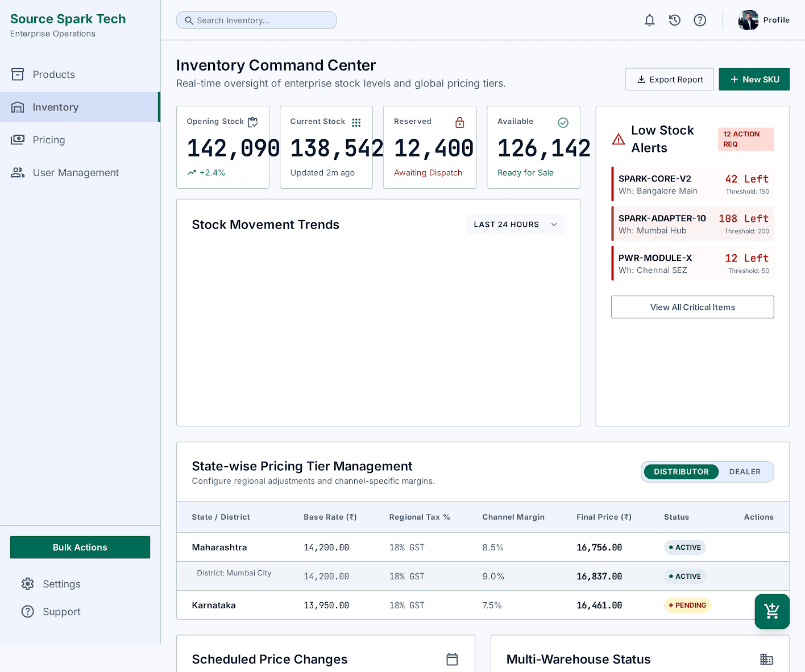
Task: Select the Maharashtra row name
Action: coord(219,547)
